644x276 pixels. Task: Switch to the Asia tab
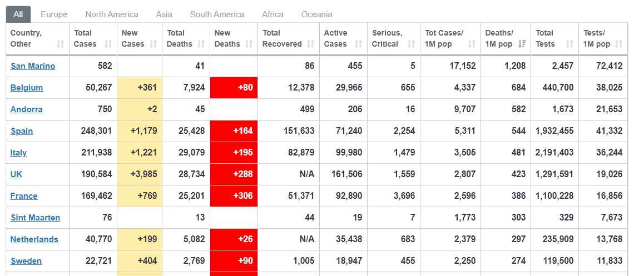pos(164,14)
